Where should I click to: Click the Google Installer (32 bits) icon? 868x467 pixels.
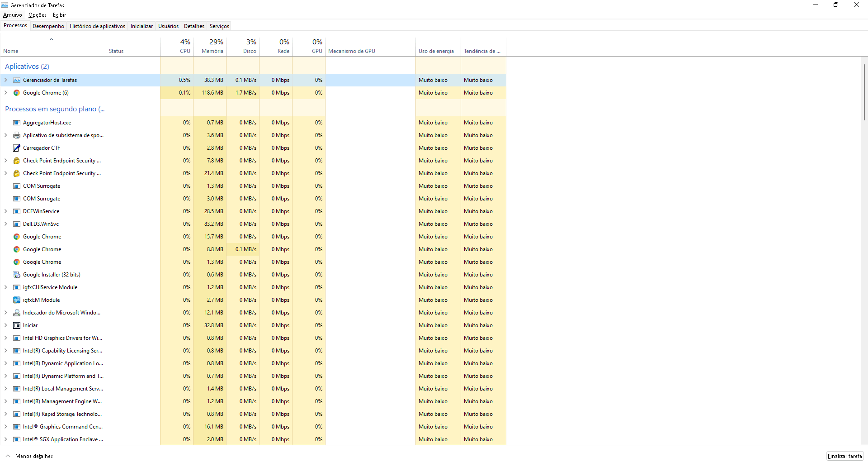[x=17, y=275]
